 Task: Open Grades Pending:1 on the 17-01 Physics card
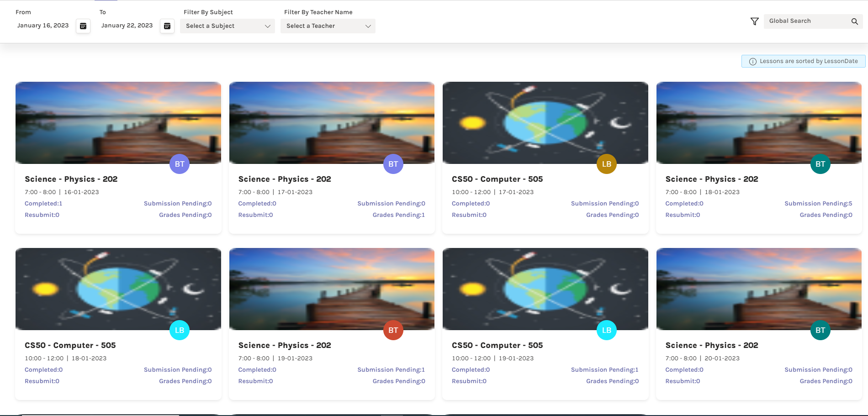(x=398, y=215)
